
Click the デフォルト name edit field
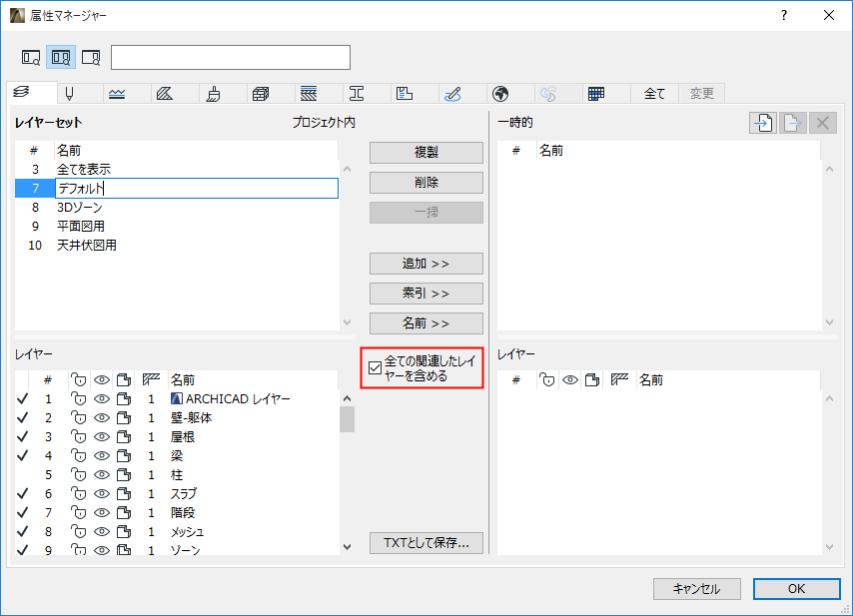click(197, 188)
